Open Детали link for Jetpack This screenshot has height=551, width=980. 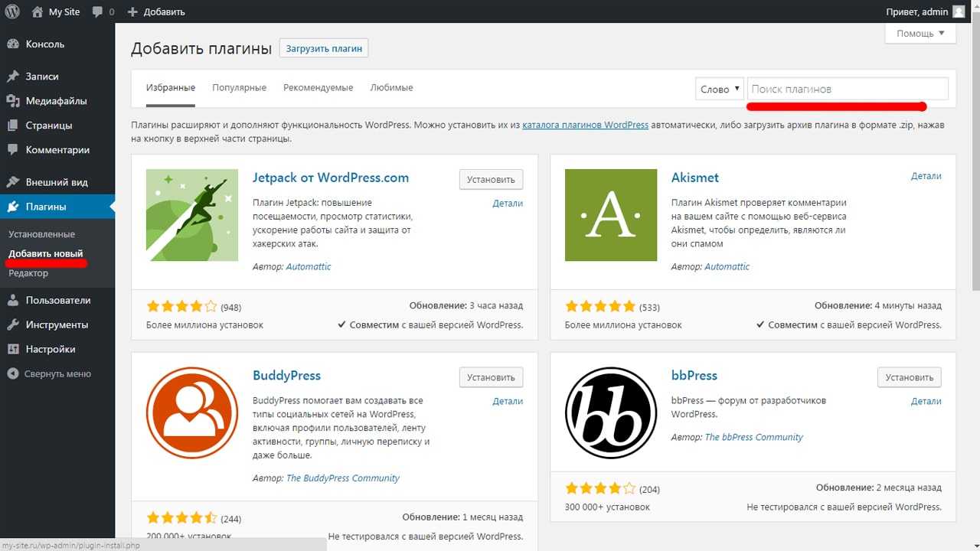[508, 204]
